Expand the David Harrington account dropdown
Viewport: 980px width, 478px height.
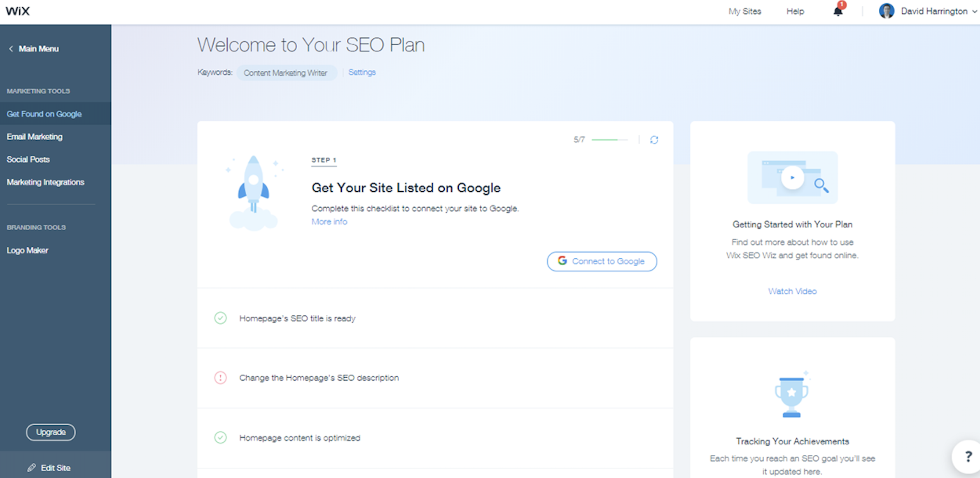coord(975,12)
